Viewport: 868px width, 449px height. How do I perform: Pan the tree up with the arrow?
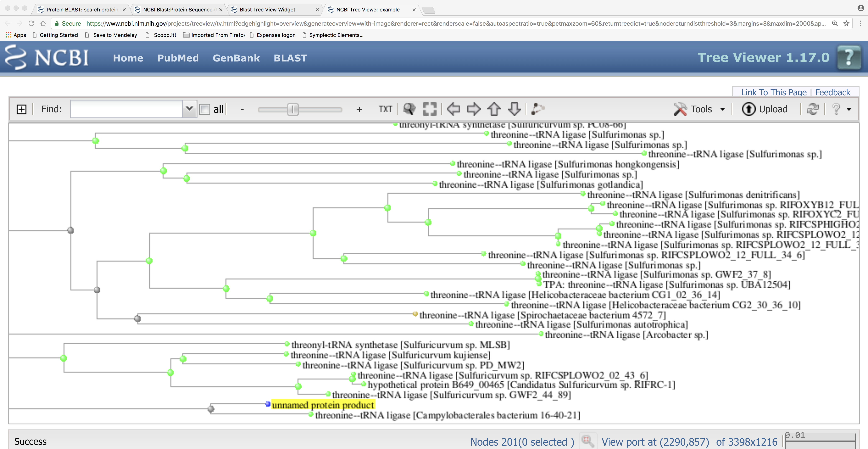point(494,109)
